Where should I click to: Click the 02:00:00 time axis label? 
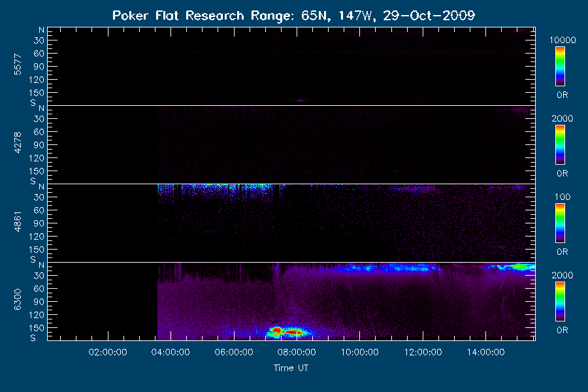point(108,352)
